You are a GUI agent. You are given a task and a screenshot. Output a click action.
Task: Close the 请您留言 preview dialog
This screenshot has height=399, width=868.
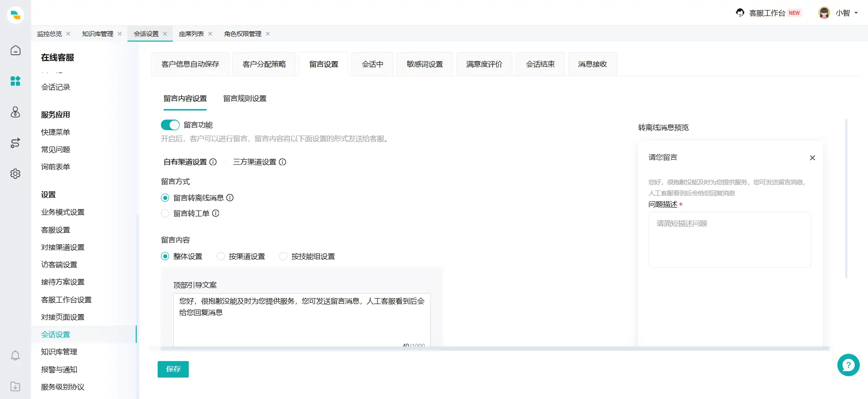812,158
